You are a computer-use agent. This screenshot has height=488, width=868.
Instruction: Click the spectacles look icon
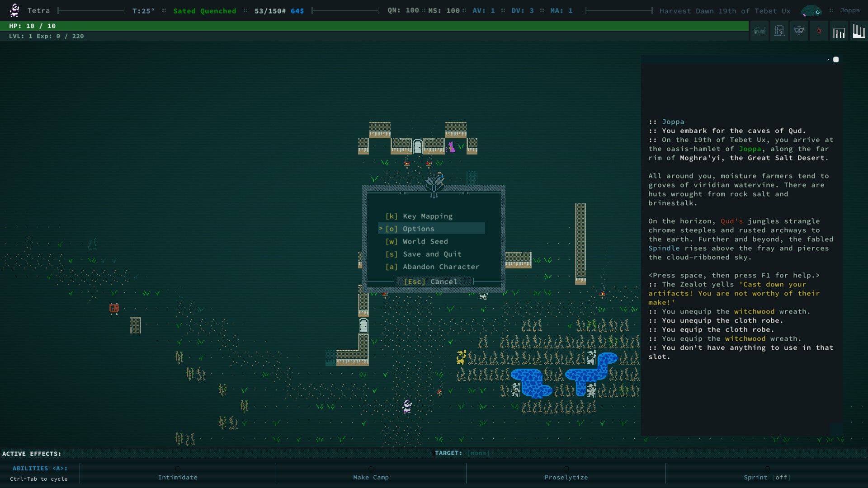(759, 31)
